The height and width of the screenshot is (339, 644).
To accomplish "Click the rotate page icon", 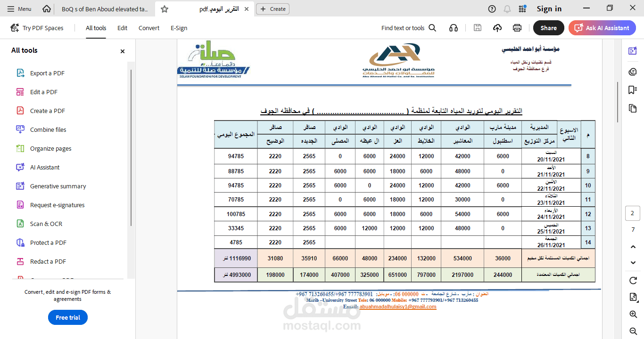I will tap(633, 281).
